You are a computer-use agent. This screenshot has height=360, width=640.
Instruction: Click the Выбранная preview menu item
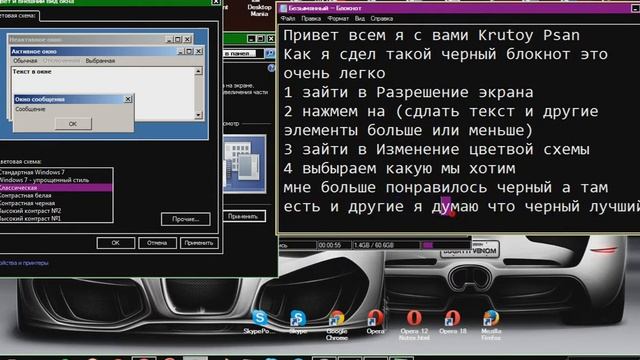pos(100,61)
